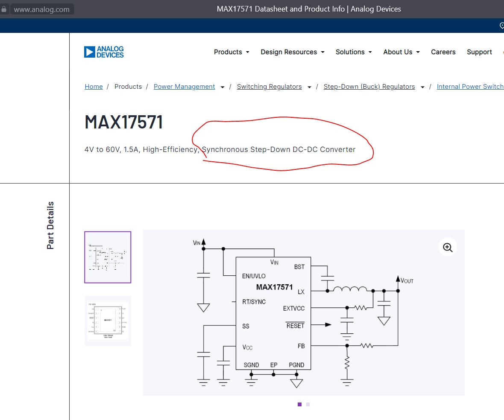Click the zoom-in magnifier on the circuit diagram
This screenshot has width=504, height=420.
(x=448, y=247)
